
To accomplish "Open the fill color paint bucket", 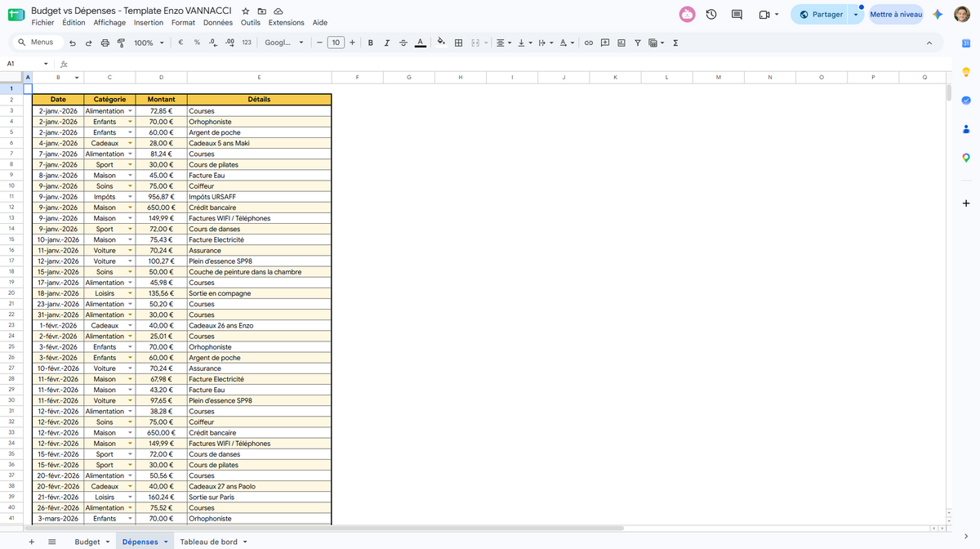I will tap(442, 42).
